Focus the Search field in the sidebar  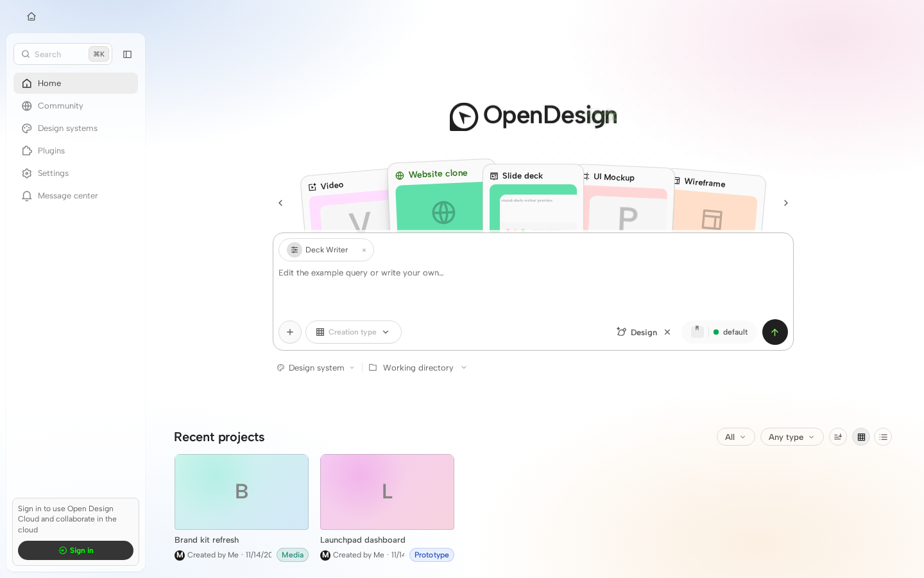click(x=63, y=54)
